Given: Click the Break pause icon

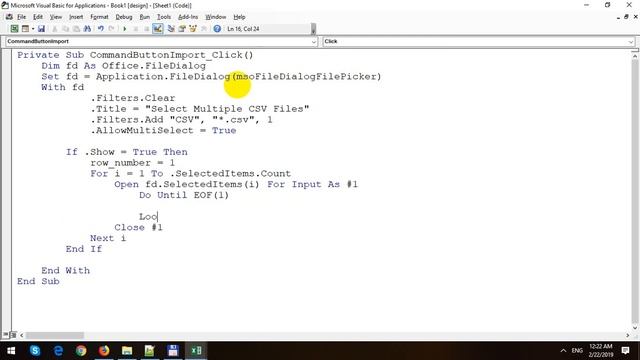Looking at the screenshot, I should [x=136, y=29].
